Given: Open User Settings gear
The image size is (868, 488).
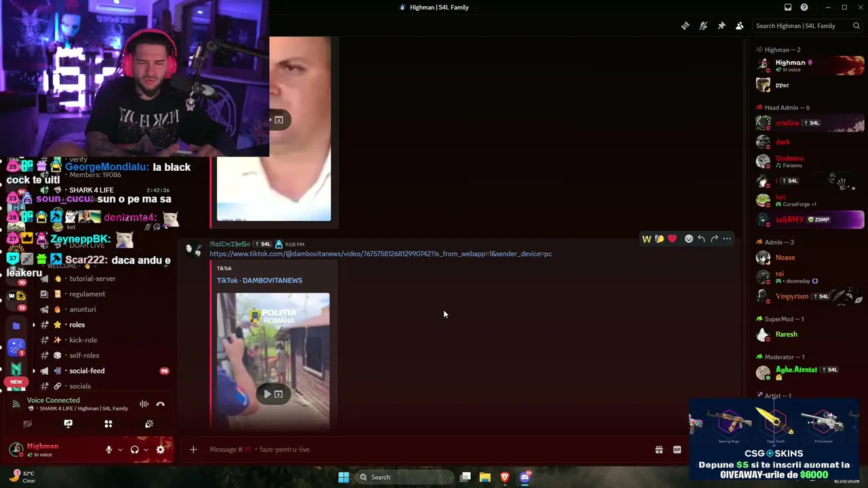Looking at the screenshot, I should point(161,449).
